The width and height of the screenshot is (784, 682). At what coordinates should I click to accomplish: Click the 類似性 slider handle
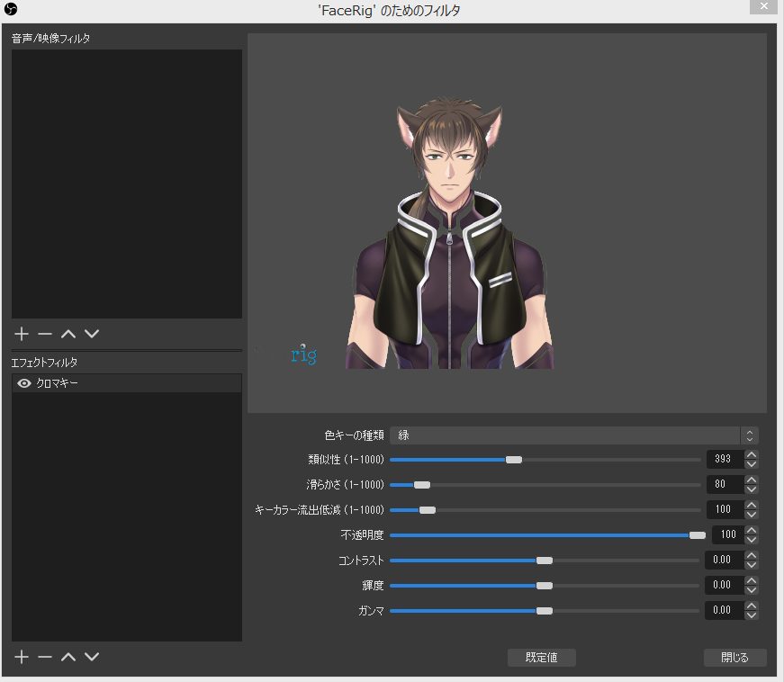(x=513, y=460)
